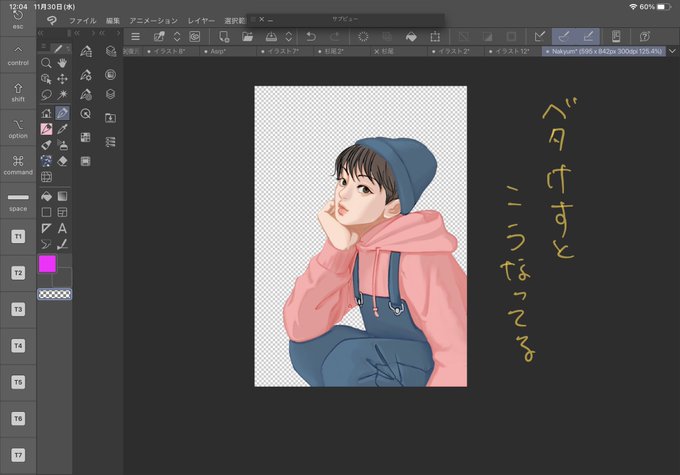
Task: Tap the T4 edge keyboard button
Action: click(18, 346)
